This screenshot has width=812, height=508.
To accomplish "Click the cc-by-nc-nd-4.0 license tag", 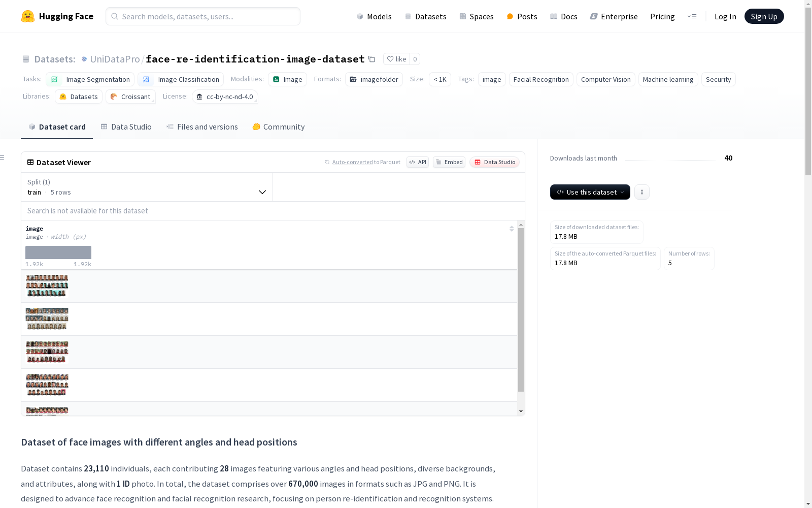I will [225, 97].
